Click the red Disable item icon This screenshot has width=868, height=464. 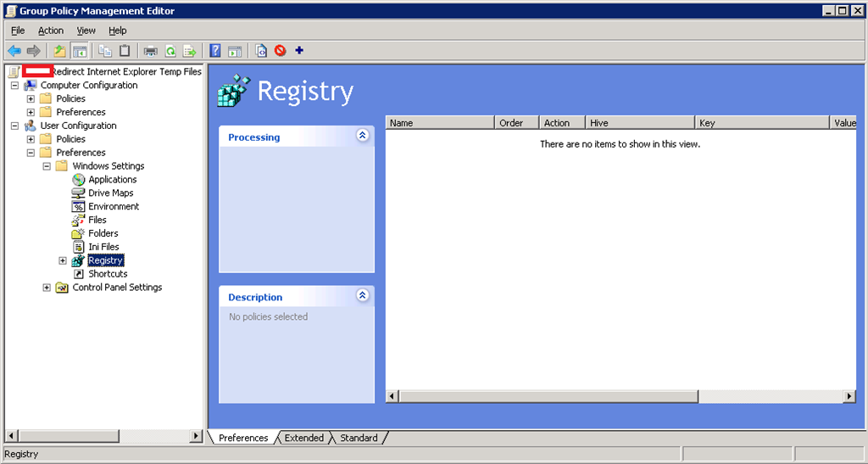coord(280,51)
